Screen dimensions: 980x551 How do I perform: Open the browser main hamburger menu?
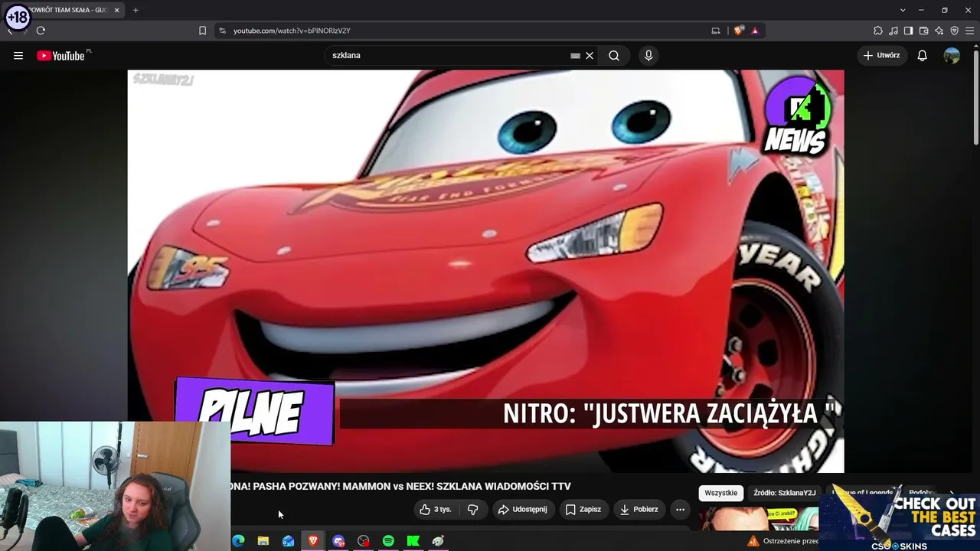969,31
